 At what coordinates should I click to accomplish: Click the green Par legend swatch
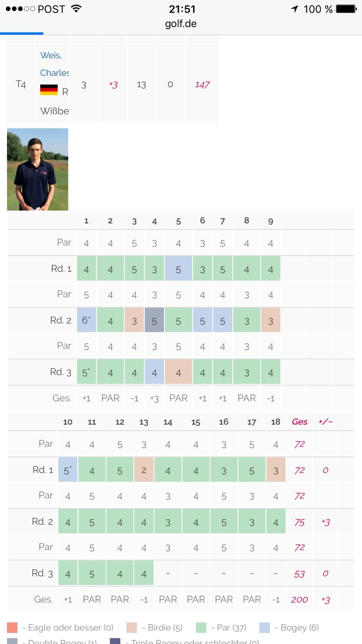pyautogui.click(x=201, y=627)
